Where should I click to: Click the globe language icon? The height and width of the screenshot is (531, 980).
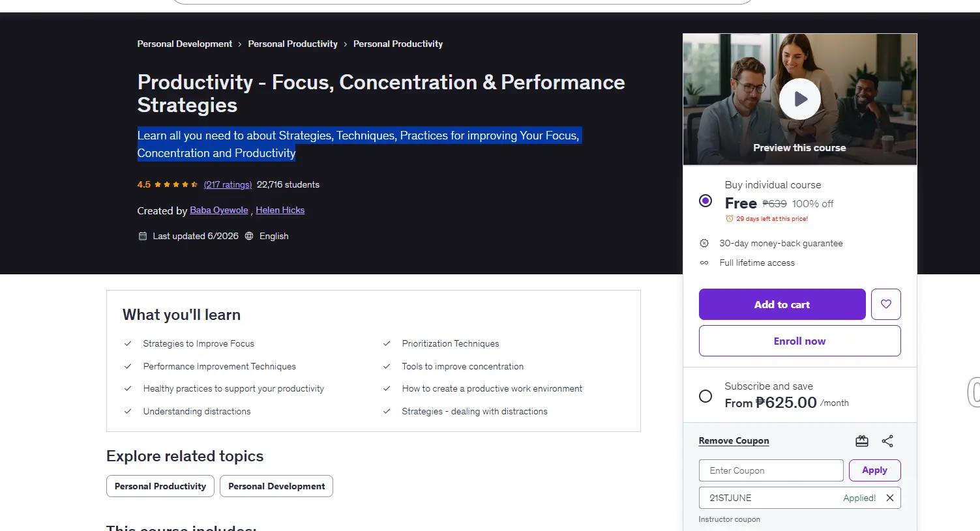[x=249, y=237]
